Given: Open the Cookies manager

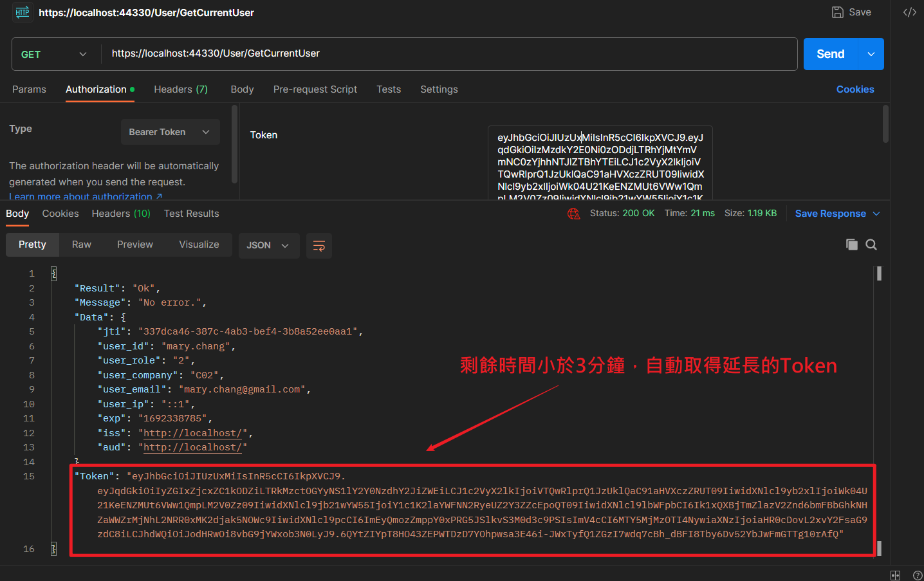Looking at the screenshot, I should pos(855,89).
